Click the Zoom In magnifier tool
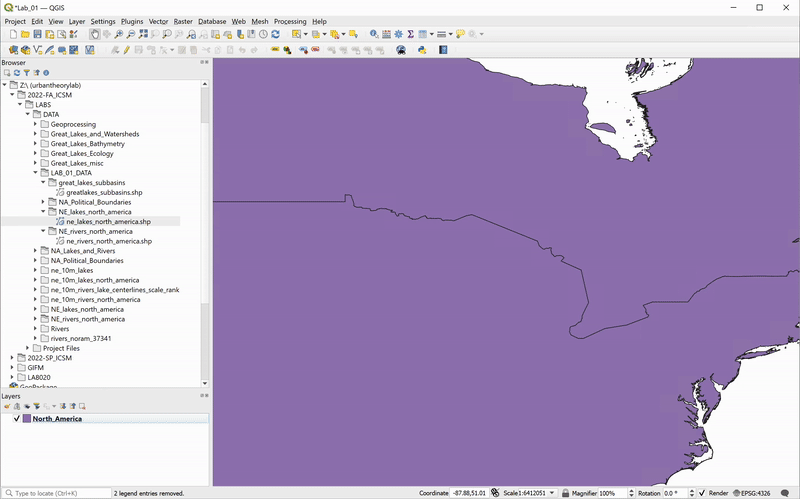 tap(119, 34)
